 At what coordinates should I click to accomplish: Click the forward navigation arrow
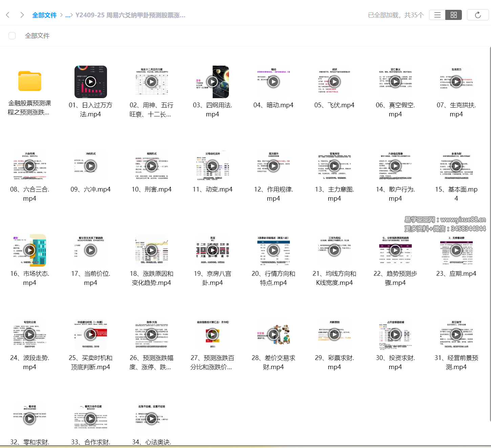pos(22,15)
